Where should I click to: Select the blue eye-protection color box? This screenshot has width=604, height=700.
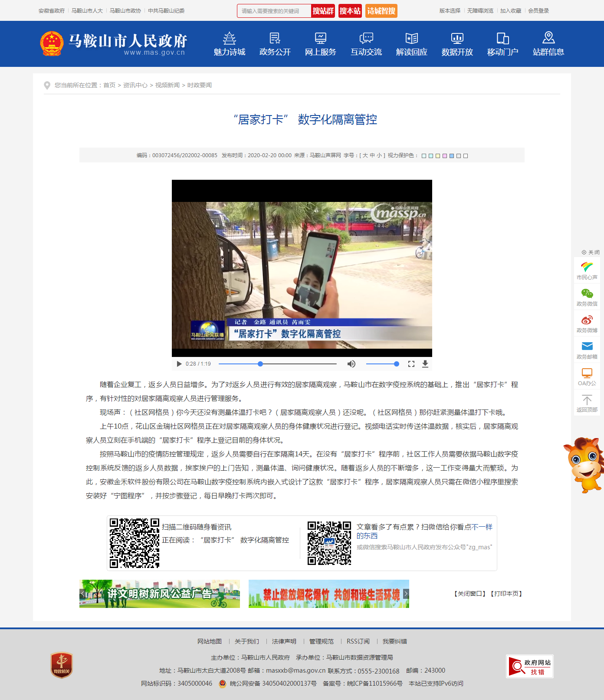[452, 156]
